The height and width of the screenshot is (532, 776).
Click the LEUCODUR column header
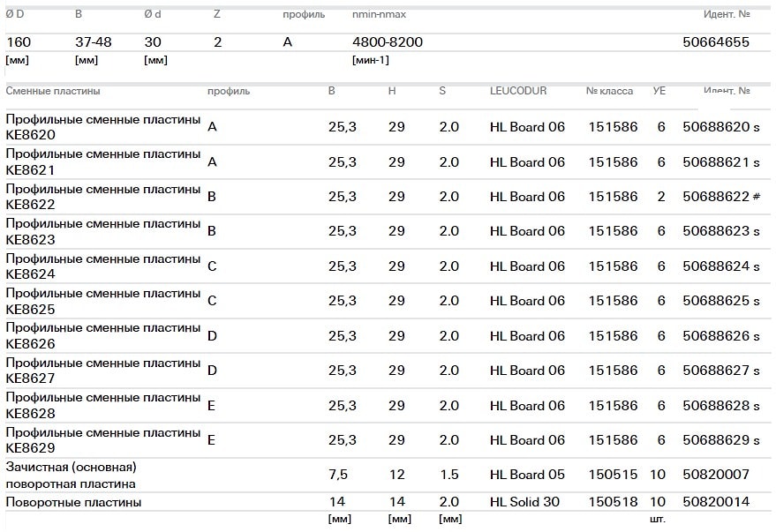(x=518, y=91)
